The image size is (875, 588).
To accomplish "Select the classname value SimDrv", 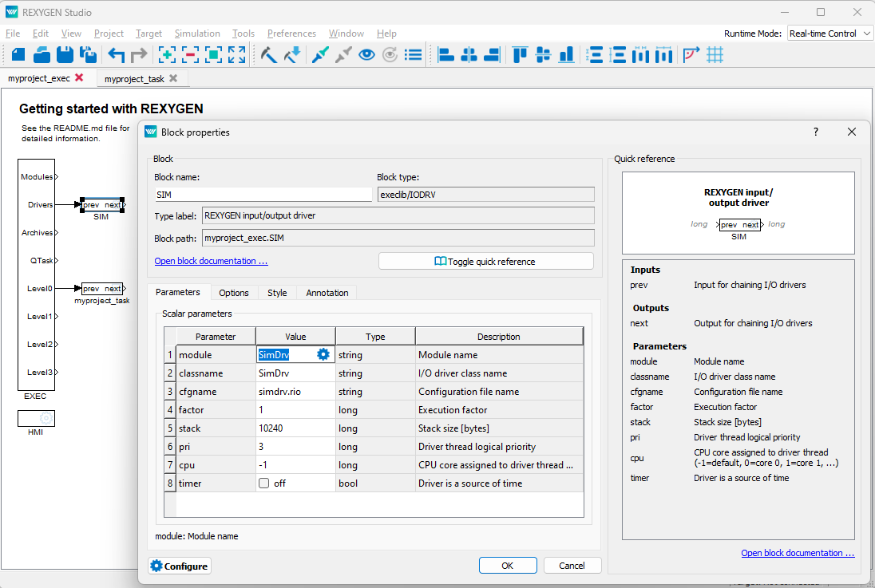I will pyautogui.click(x=295, y=373).
